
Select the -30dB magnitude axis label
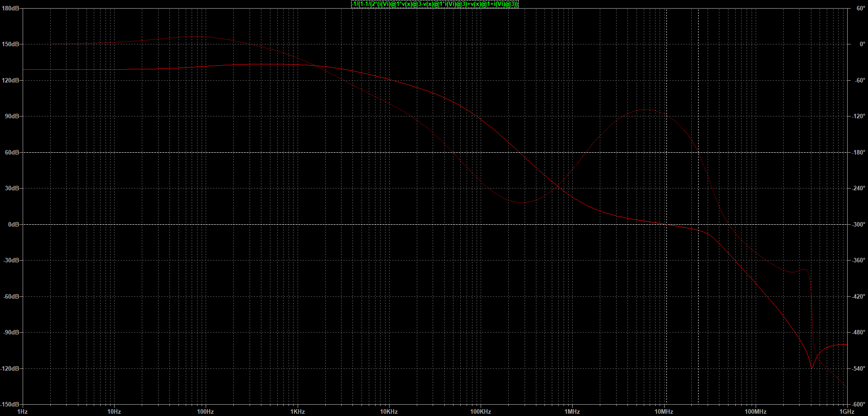tap(10, 261)
